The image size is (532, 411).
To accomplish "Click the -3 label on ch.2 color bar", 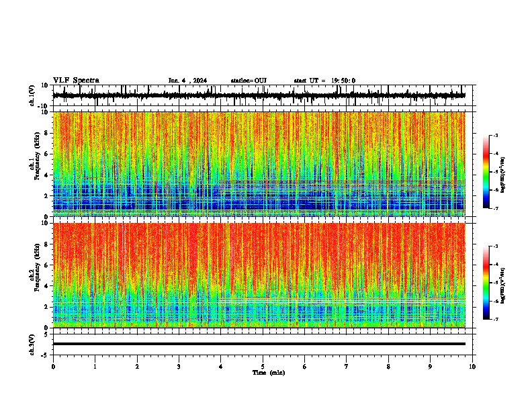I will (496, 246).
